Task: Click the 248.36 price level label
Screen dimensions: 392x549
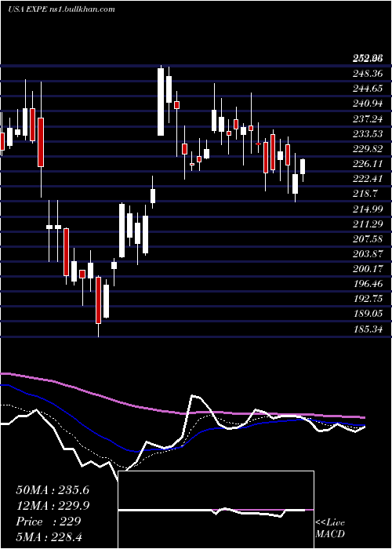Action: click(x=367, y=74)
